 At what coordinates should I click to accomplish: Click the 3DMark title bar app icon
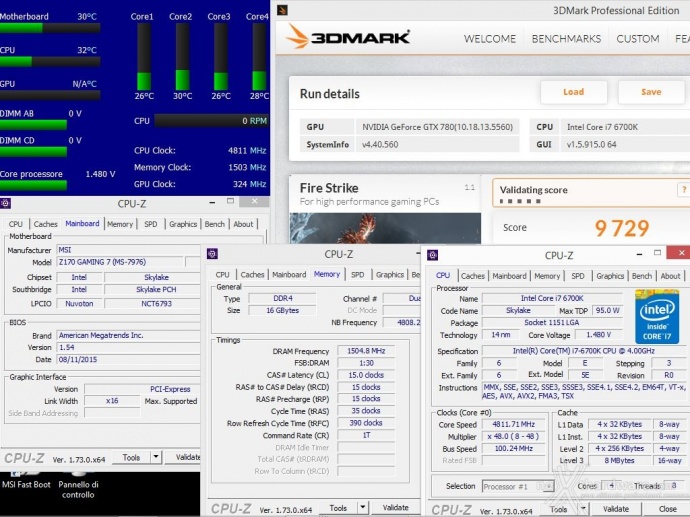pyautogui.click(x=283, y=10)
